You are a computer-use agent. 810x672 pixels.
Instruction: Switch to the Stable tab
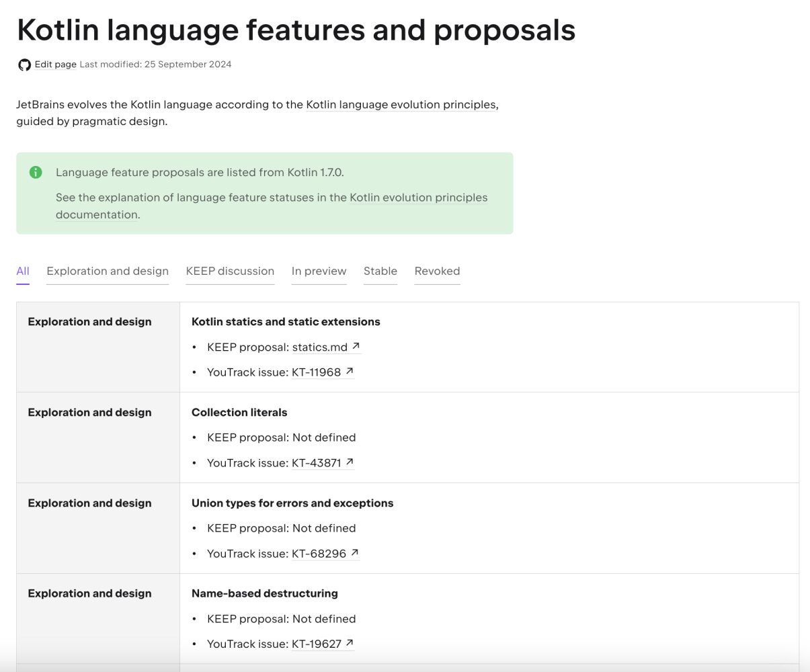(x=380, y=271)
